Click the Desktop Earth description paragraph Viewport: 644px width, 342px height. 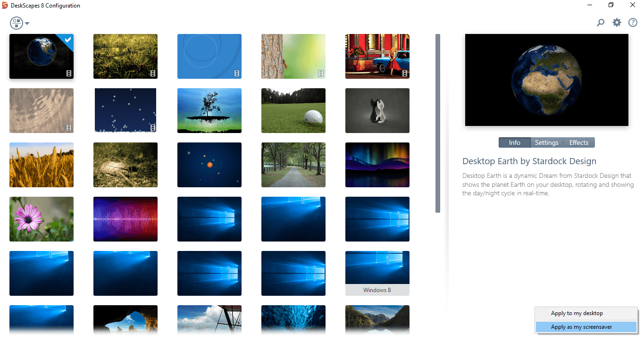(x=548, y=184)
